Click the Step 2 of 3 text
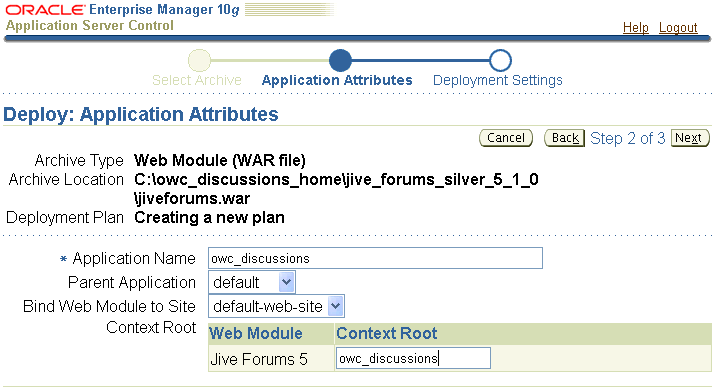Viewport: 715px width, 387px height. [x=627, y=138]
